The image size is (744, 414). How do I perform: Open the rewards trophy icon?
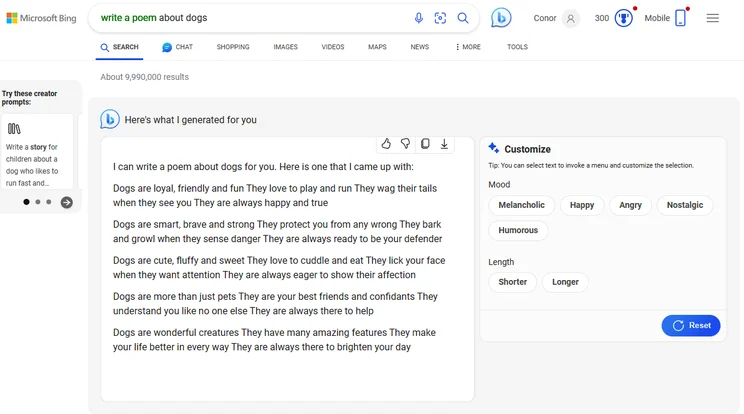coord(623,18)
